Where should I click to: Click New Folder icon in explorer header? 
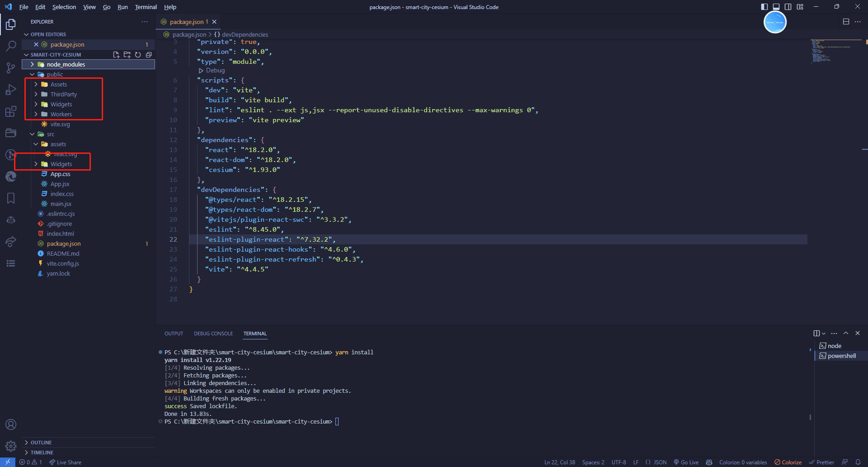(127, 55)
